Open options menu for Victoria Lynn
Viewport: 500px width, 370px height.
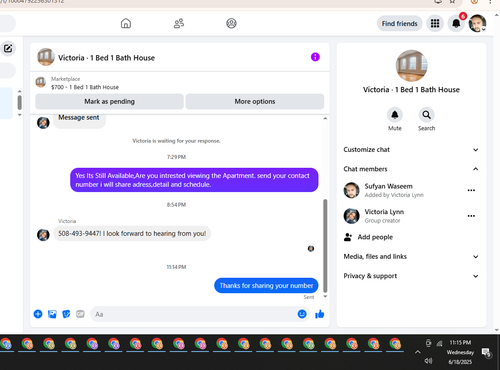471,216
